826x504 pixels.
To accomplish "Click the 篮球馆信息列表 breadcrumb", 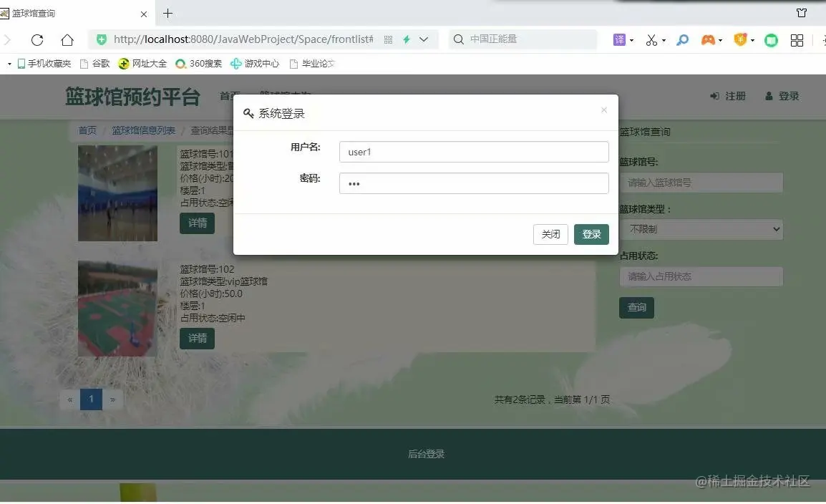I will 143,130.
